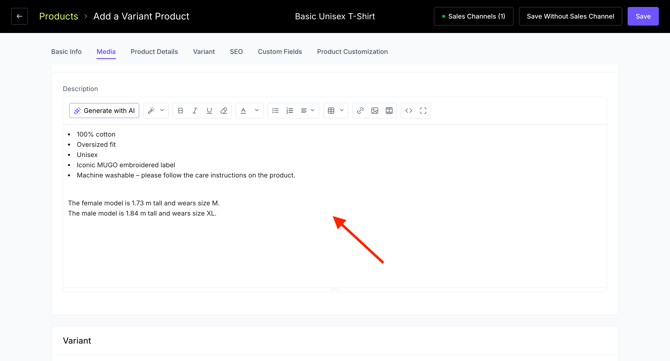670x361 pixels.
Task: Insert a bulleted list
Action: pyautogui.click(x=275, y=111)
